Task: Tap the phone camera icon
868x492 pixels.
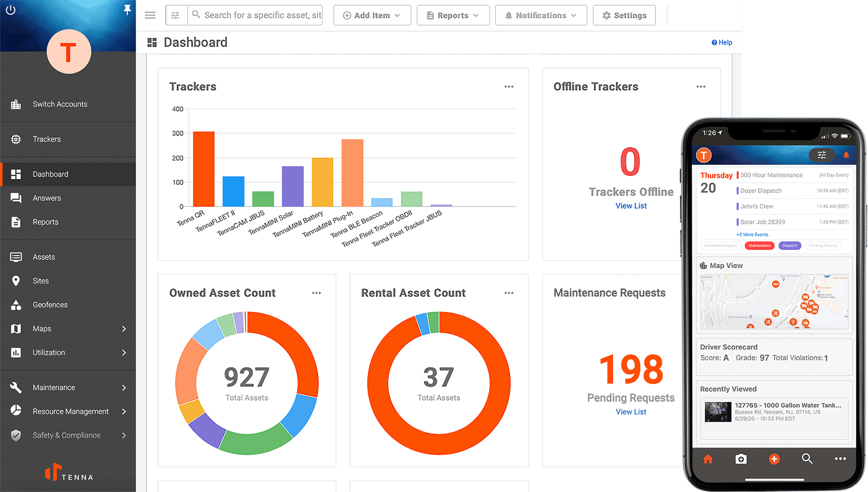Action: [x=741, y=459]
